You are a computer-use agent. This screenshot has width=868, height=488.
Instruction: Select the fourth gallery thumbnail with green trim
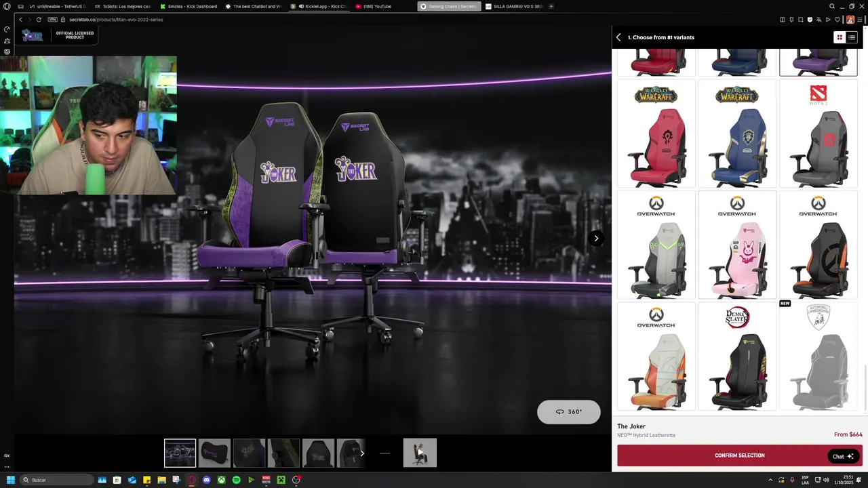(x=283, y=453)
